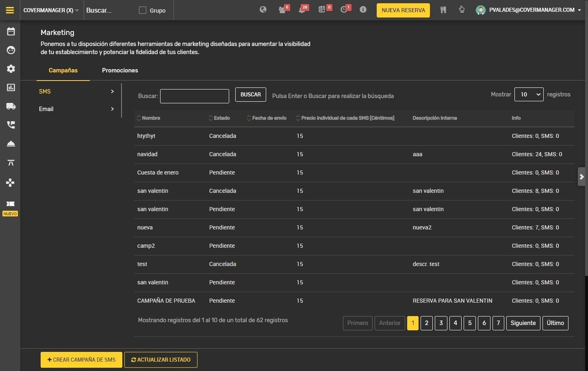Screen dimensions: 588x371
Task: Go to page 3 of results
Action: [x=441, y=323]
